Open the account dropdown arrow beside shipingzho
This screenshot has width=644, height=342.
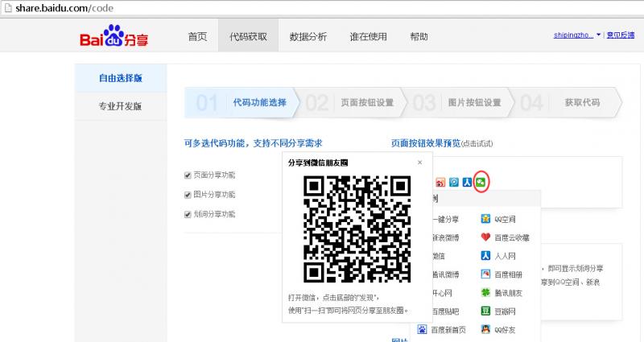[x=598, y=35]
